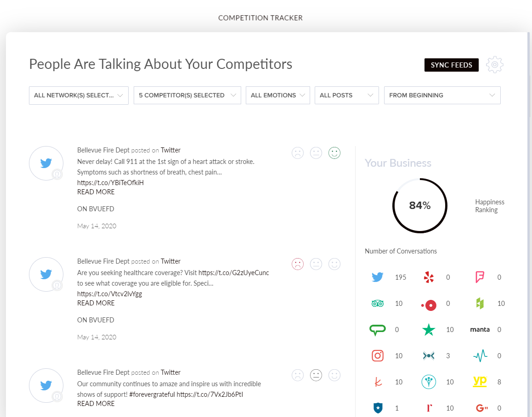The height and width of the screenshot is (417, 532).
Task: Expand the 5 Competitors Selected dropdown
Action: point(187,95)
